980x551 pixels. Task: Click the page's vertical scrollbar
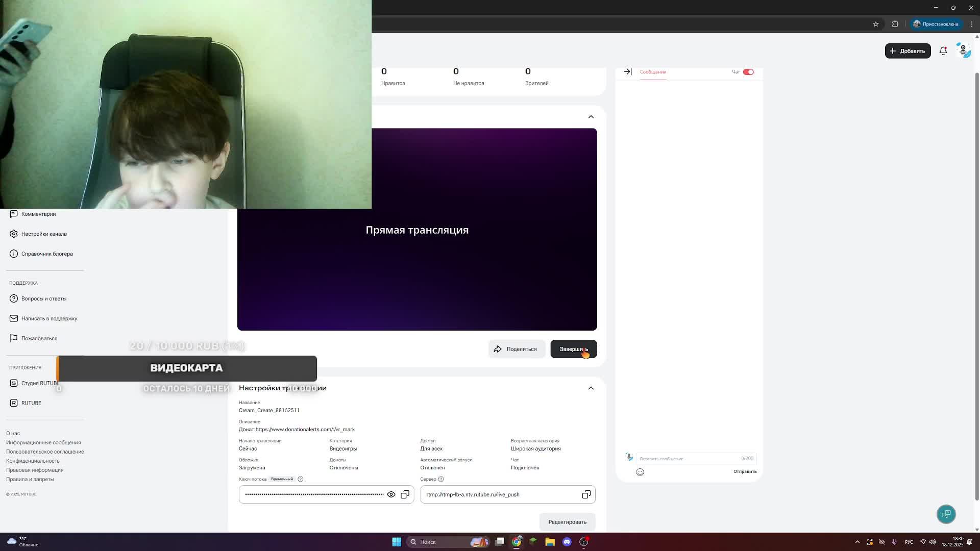977,286
